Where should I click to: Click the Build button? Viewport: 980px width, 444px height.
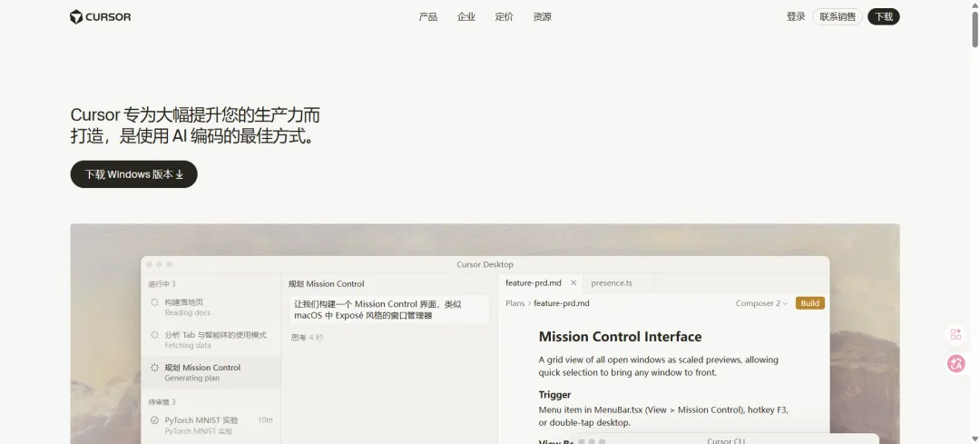click(x=810, y=303)
